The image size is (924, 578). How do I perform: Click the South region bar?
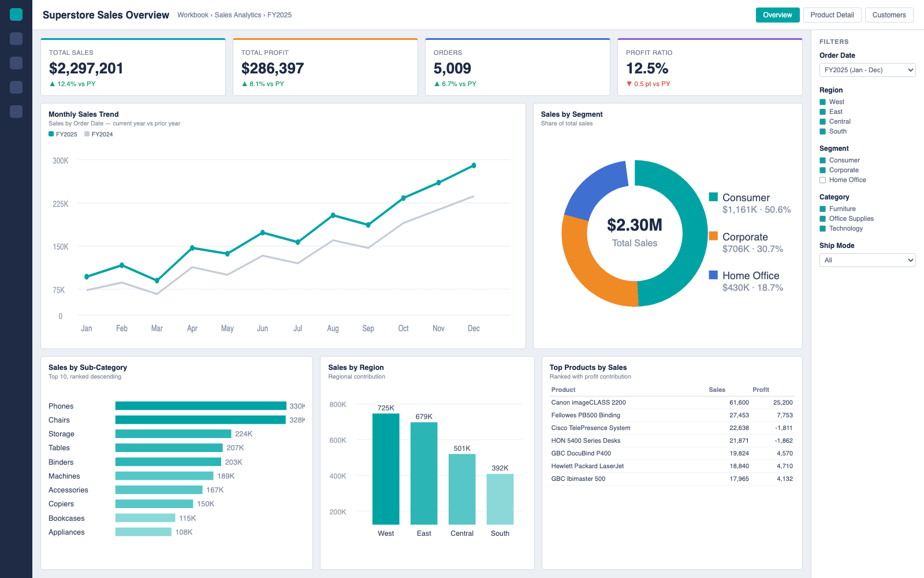(500, 499)
